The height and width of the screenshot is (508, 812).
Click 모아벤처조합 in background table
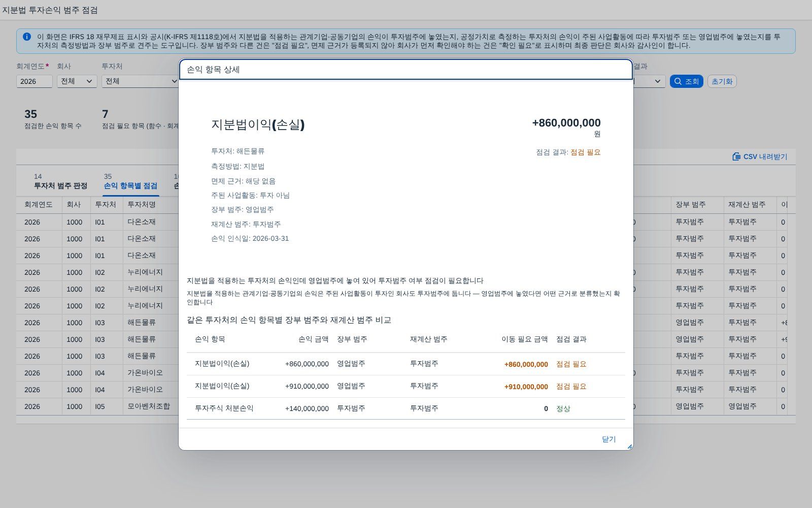click(x=149, y=406)
